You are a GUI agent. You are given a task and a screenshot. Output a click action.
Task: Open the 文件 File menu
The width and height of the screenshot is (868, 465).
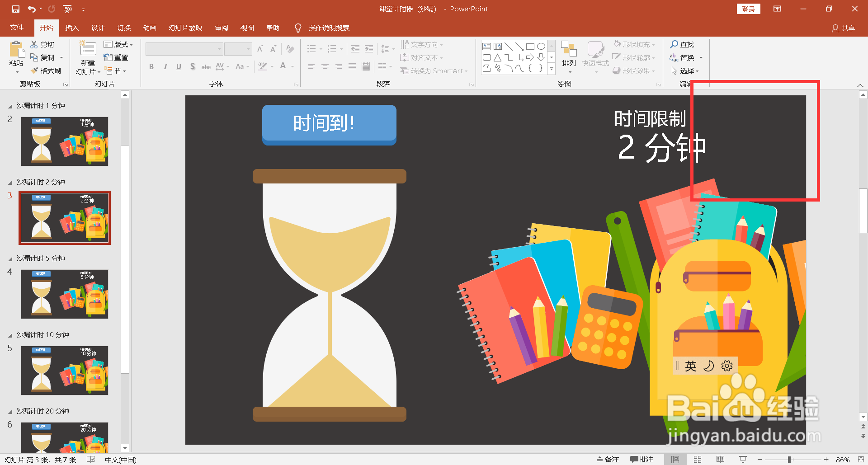pos(17,28)
